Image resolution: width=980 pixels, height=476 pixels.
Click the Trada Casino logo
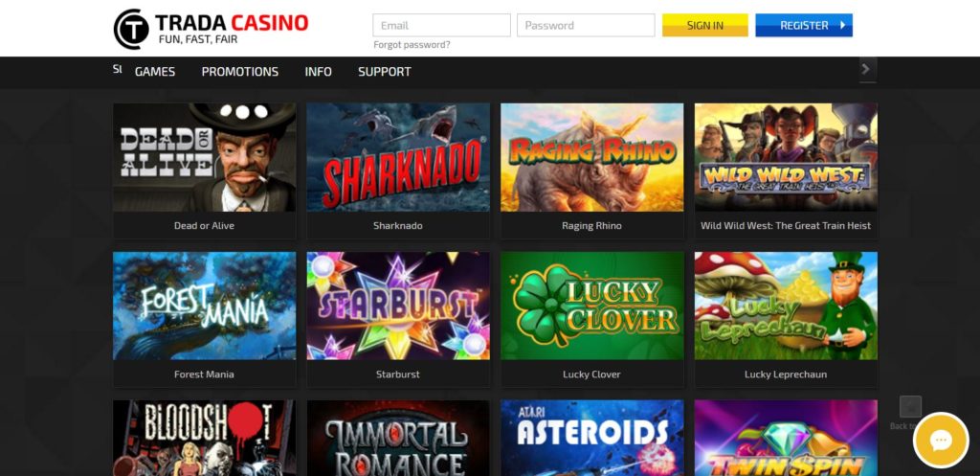212,29
